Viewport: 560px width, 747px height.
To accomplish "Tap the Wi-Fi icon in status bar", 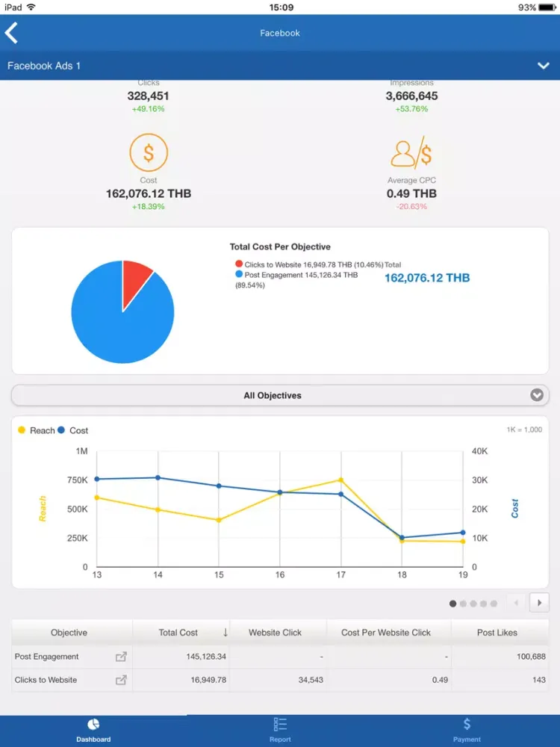I will (31, 7).
